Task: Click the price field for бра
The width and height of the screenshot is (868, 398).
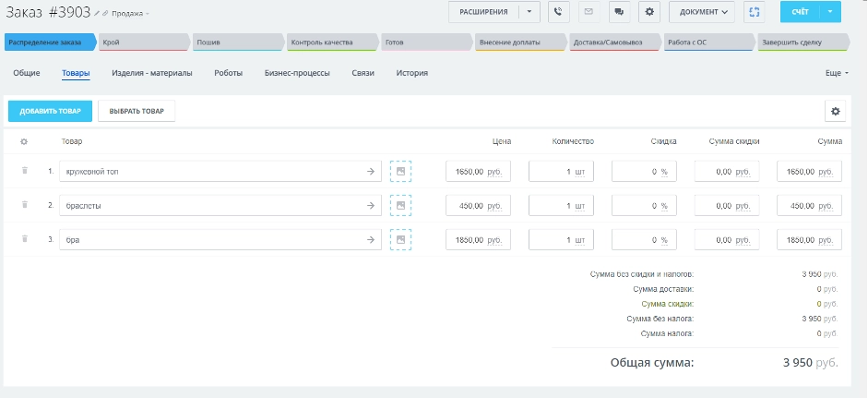Action: [478, 239]
